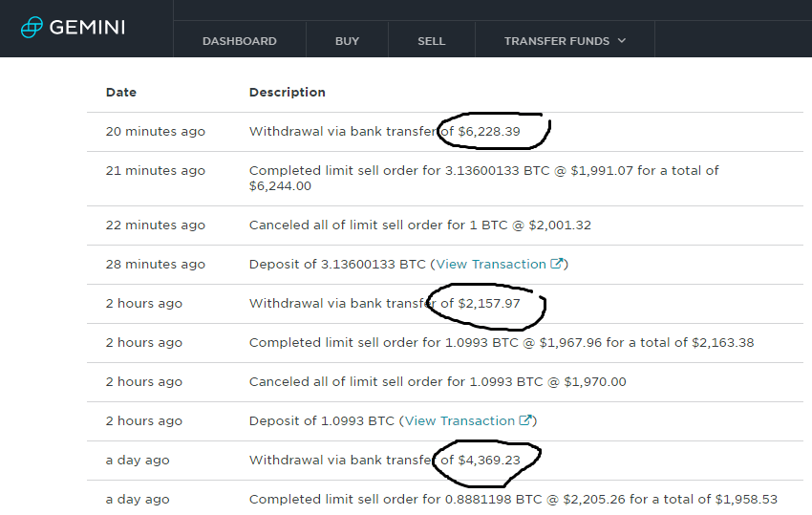Select the withdrawal of $2,157.97 entry

[x=384, y=304]
